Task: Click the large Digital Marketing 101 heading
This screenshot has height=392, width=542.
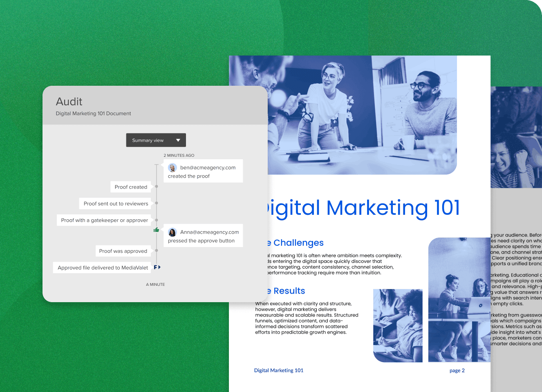Action: [364, 208]
